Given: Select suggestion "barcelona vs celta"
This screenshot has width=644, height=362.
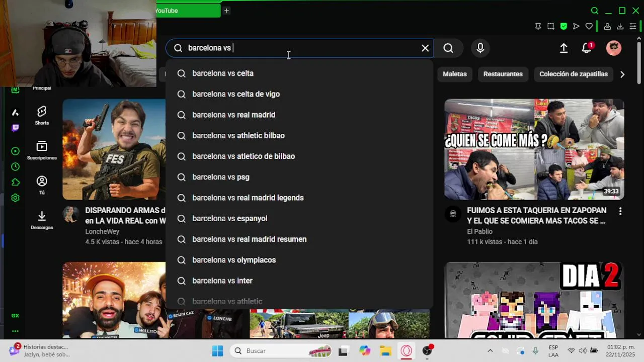Looking at the screenshot, I should pos(299,73).
